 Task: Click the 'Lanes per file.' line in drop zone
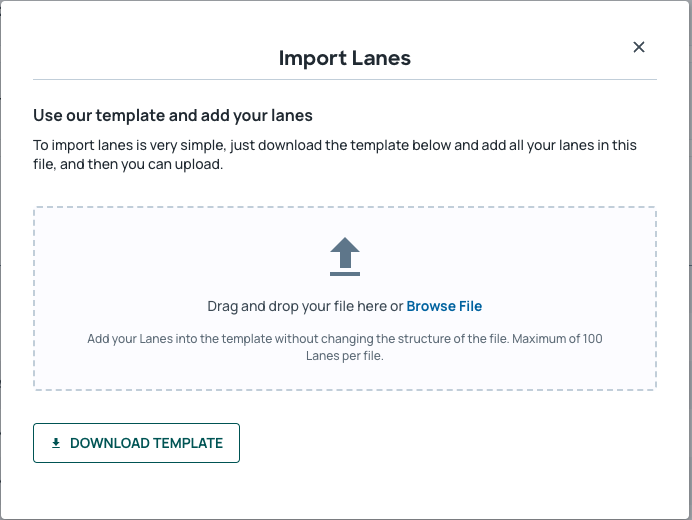coord(345,356)
